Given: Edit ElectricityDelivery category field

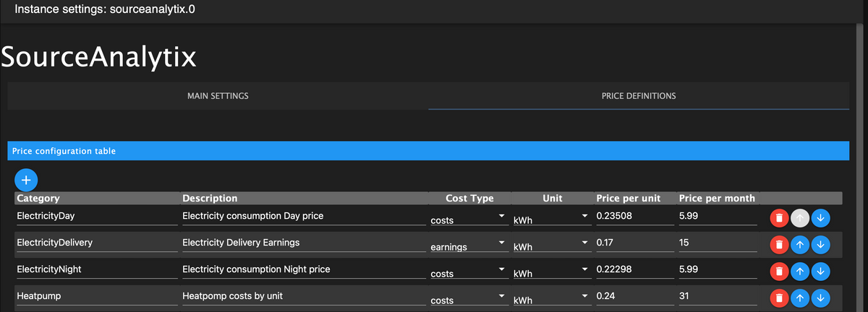Looking at the screenshot, I should click(x=97, y=243).
